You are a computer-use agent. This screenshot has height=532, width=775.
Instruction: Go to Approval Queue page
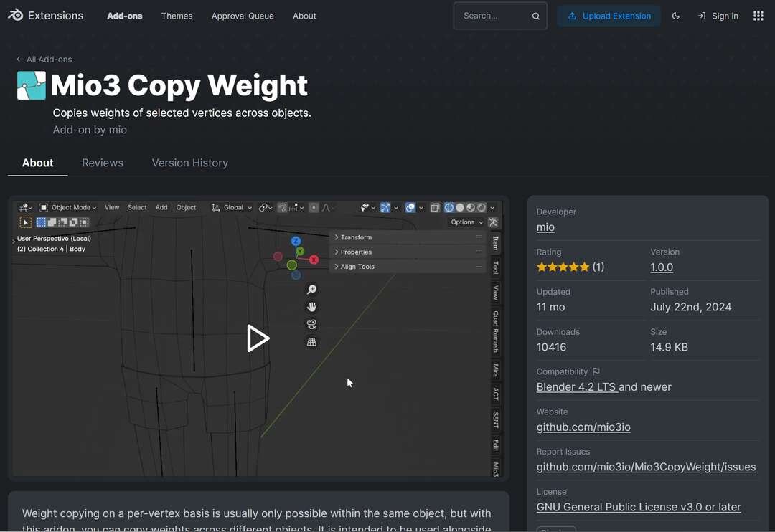pos(243,16)
